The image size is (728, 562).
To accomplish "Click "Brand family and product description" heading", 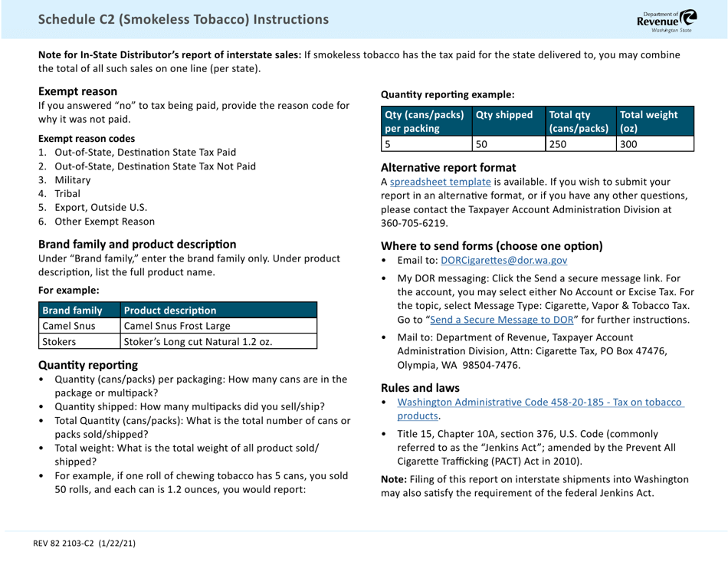I will point(137,245).
